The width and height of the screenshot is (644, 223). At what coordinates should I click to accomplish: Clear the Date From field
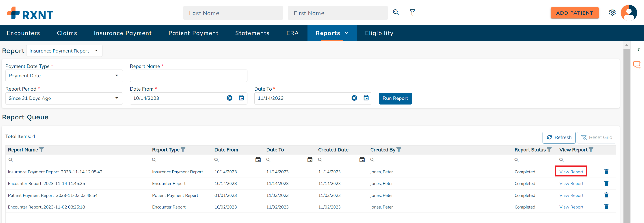tap(230, 98)
